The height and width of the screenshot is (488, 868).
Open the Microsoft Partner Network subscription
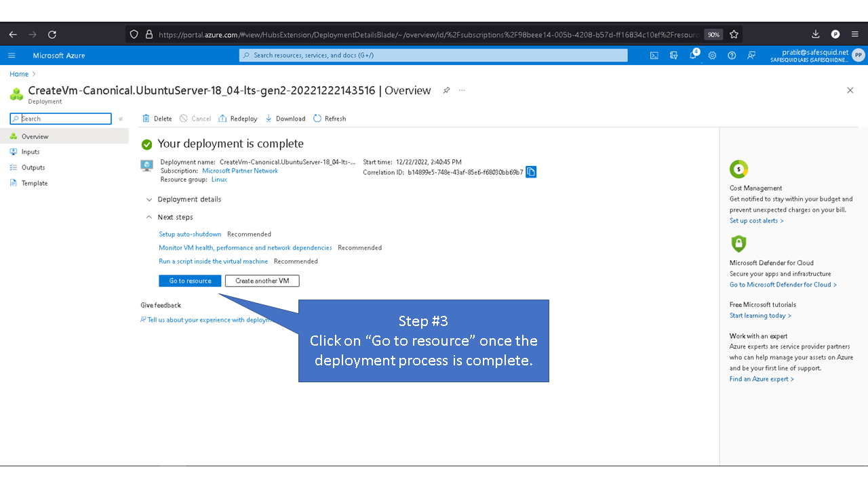[240, 171]
